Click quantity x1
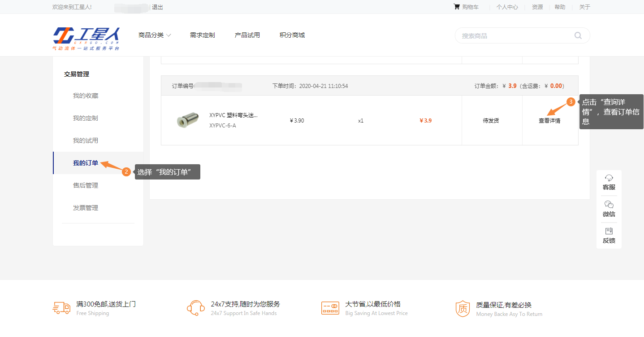Screen dimensions: 644x337 click(x=361, y=121)
